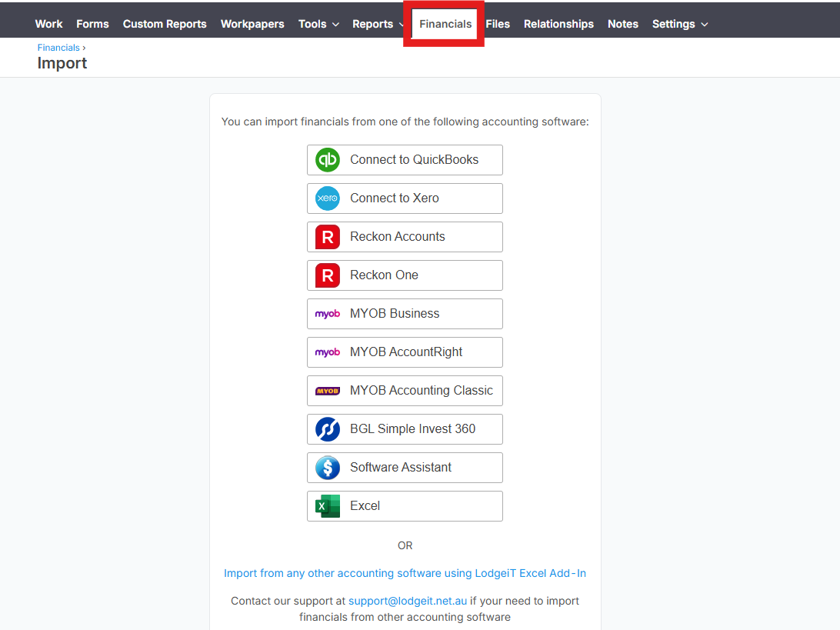The width and height of the screenshot is (840, 630).
Task: Click the MYOB Business logo icon
Action: [328, 314]
